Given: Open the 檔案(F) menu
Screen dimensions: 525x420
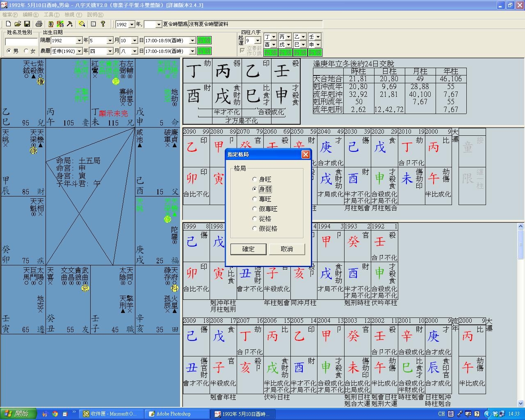Looking at the screenshot, I should (x=10, y=15).
